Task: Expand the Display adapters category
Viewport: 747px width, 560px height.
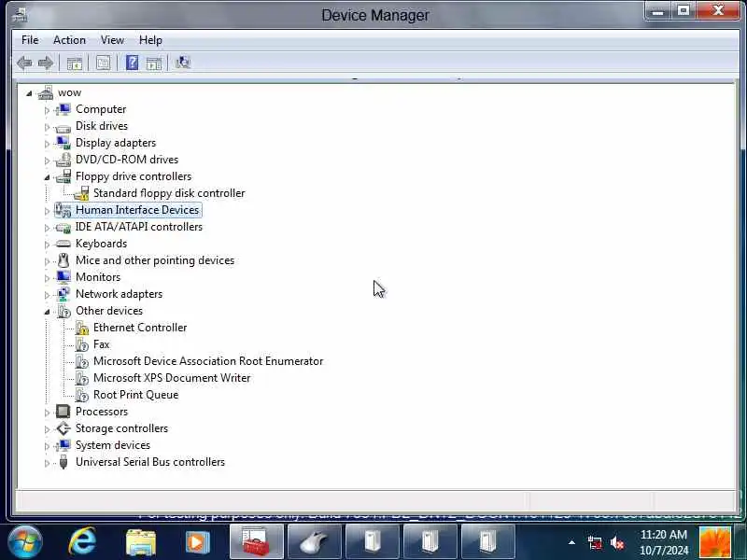Action: [x=47, y=144]
